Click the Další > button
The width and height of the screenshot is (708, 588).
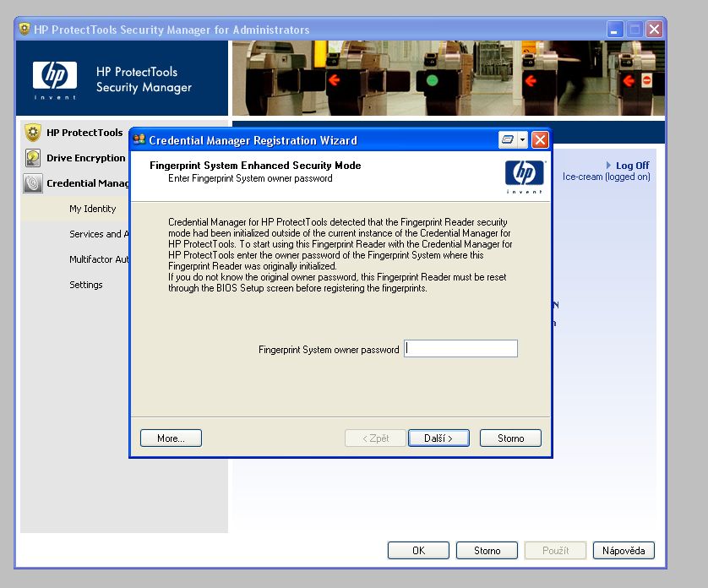coord(438,438)
